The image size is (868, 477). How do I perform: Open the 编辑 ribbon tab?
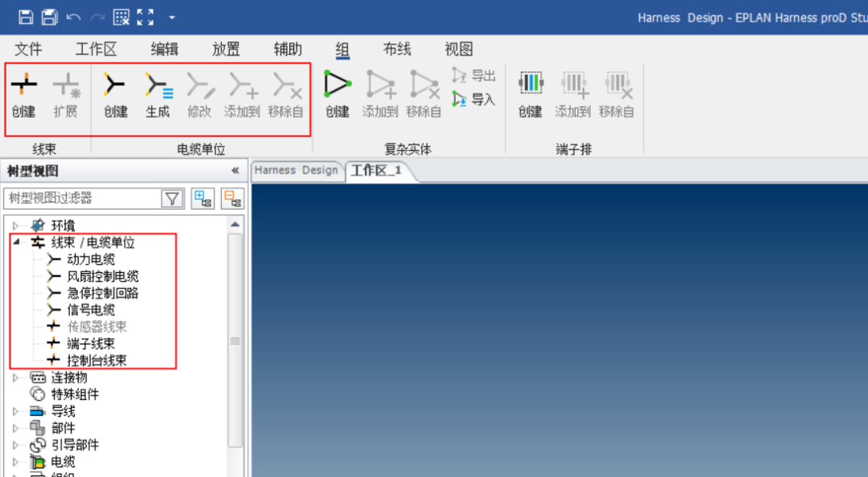tap(165, 49)
